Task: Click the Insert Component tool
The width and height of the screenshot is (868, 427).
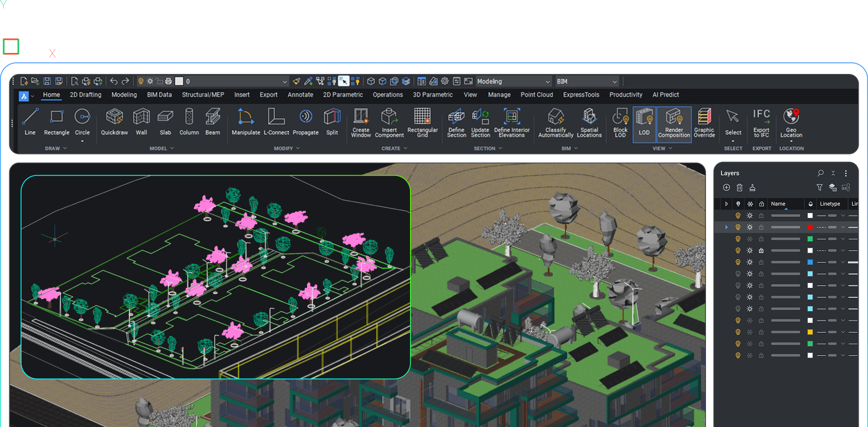Action: [389, 122]
